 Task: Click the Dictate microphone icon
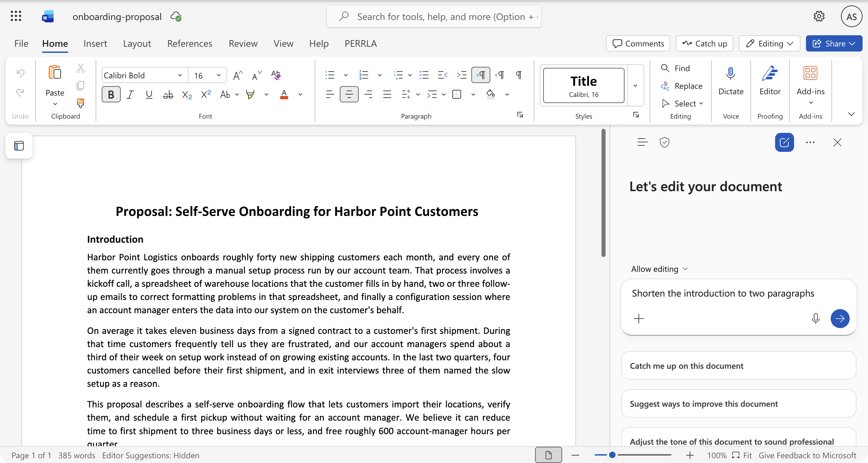731,74
